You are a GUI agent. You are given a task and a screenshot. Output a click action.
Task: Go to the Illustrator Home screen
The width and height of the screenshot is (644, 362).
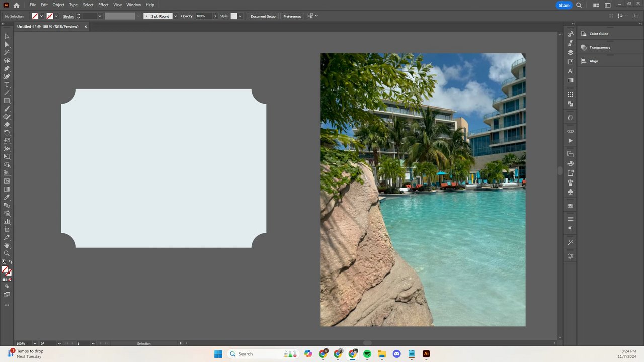tap(16, 5)
